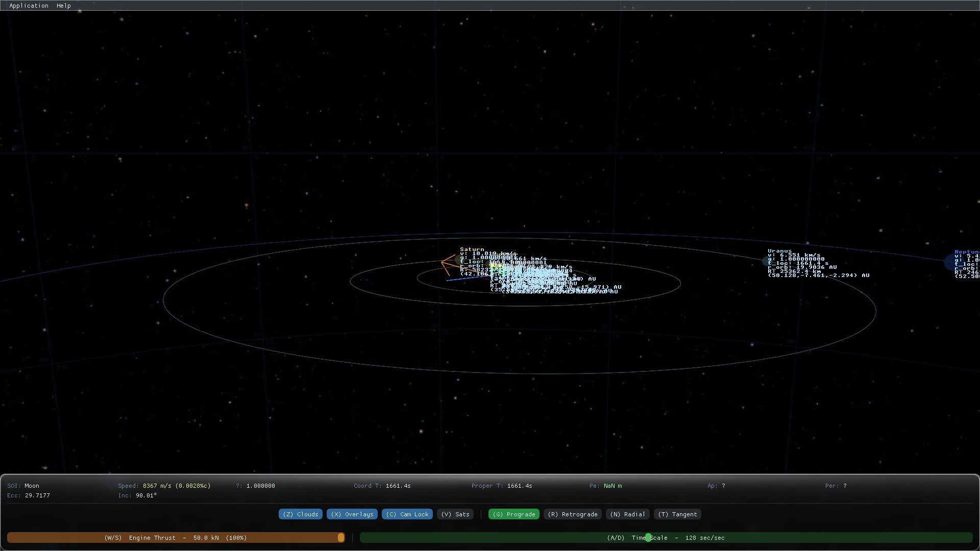The width and height of the screenshot is (980, 551).
Task: Toggle the (C) Cam Lock option
Action: pyautogui.click(x=407, y=514)
